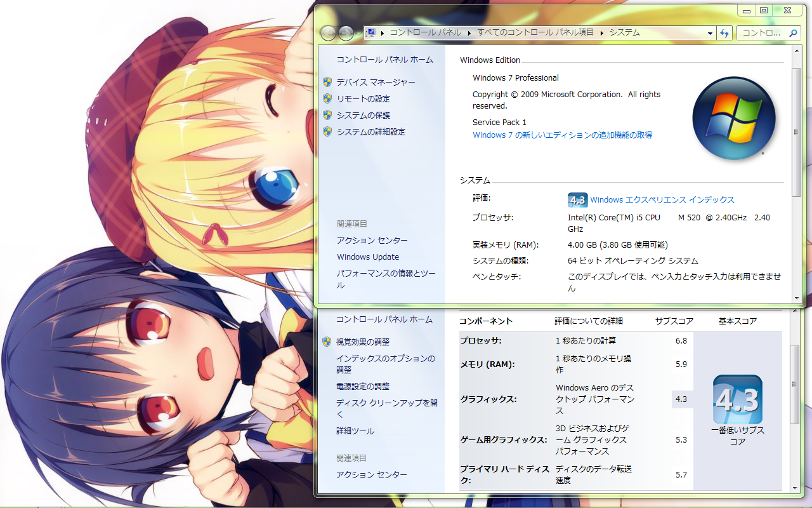Click the magnifier icon in the search box
The width and height of the screenshot is (812, 508).
coord(793,33)
